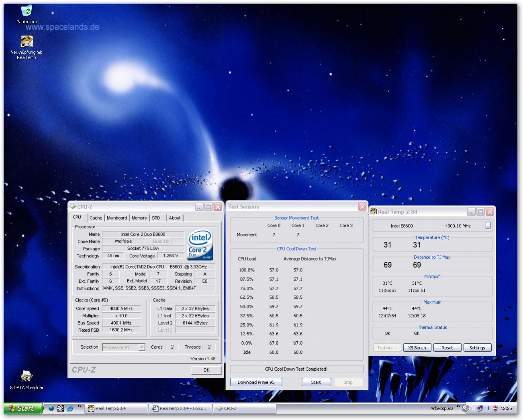Screen dimensions: 523x420
Task: Click Download Prime 95 button
Action: coord(256,382)
